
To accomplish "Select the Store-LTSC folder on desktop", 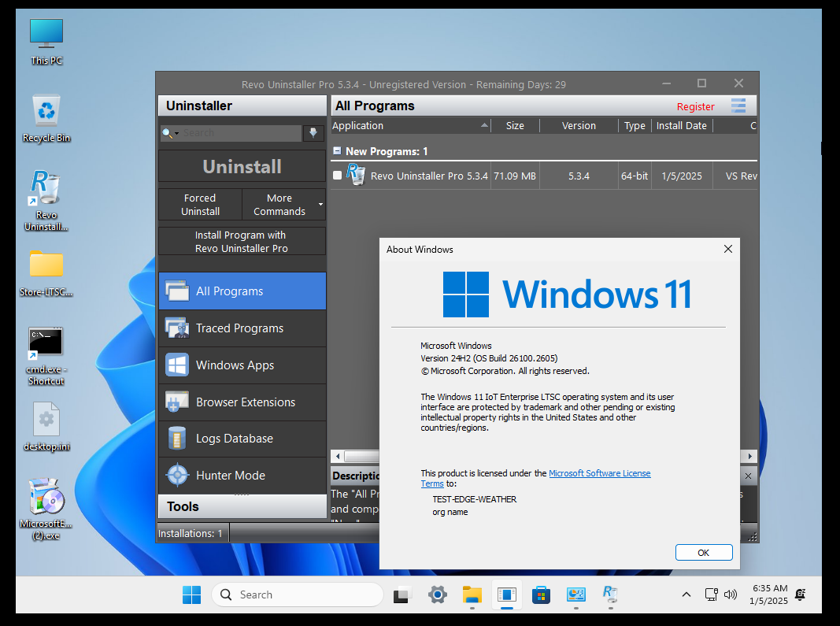I will [46, 273].
